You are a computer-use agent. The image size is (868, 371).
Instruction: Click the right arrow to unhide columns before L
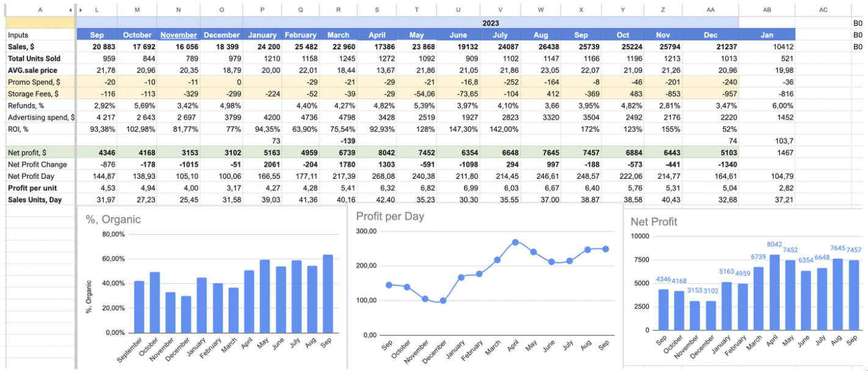tap(81, 10)
